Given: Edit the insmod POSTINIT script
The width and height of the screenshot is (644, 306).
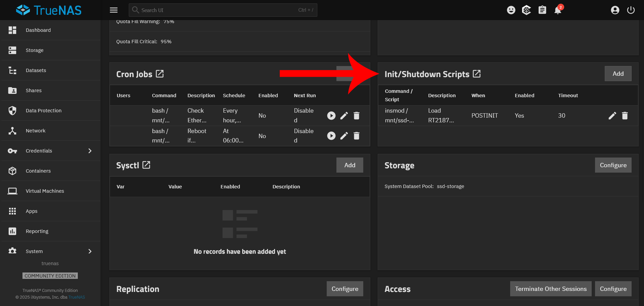Looking at the screenshot, I should pyautogui.click(x=612, y=116).
